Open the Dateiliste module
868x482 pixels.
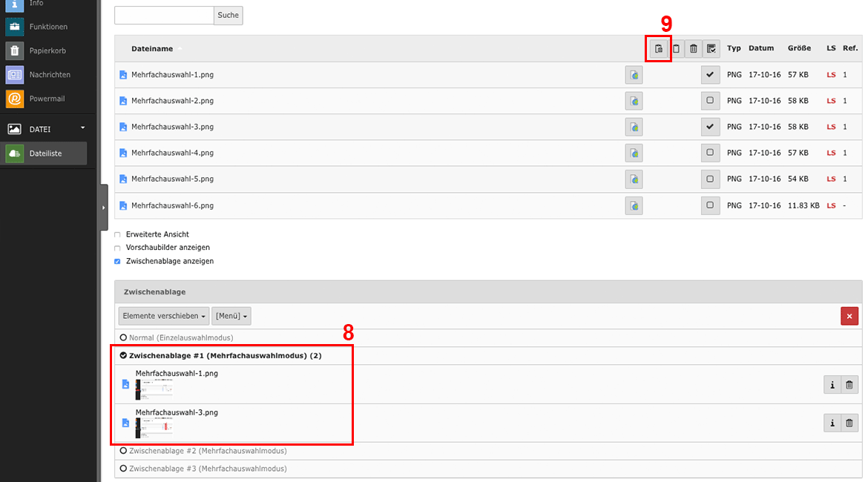coord(45,153)
